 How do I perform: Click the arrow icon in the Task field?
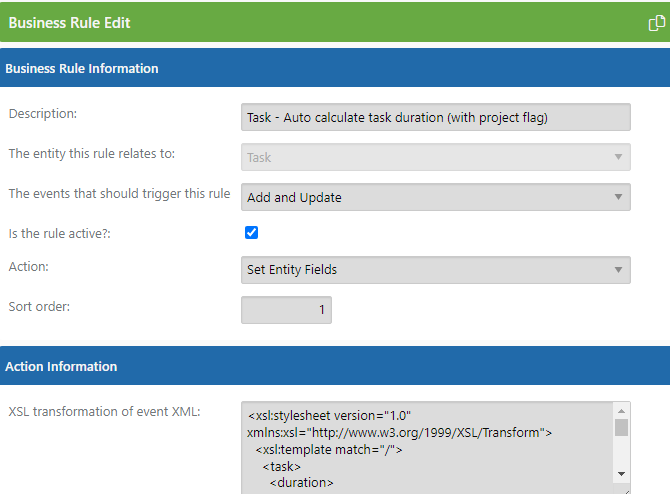[x=618, y=157]
